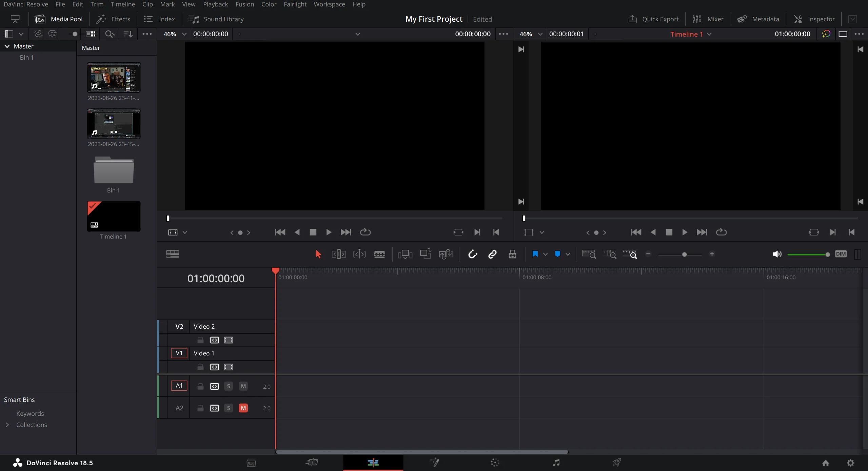Select the Blade edit mode tool
Screen dimensions: 868x471
[379, 254]
